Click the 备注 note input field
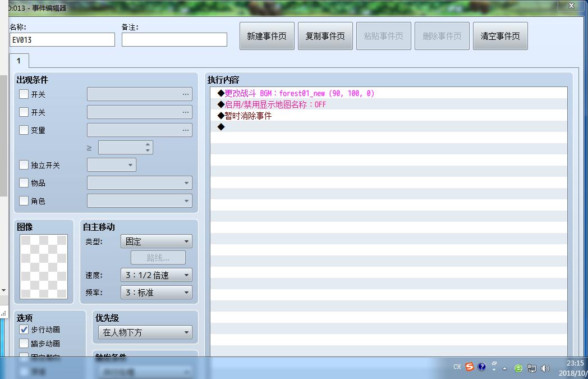The image size is (588, 379). tap(174, 40)
